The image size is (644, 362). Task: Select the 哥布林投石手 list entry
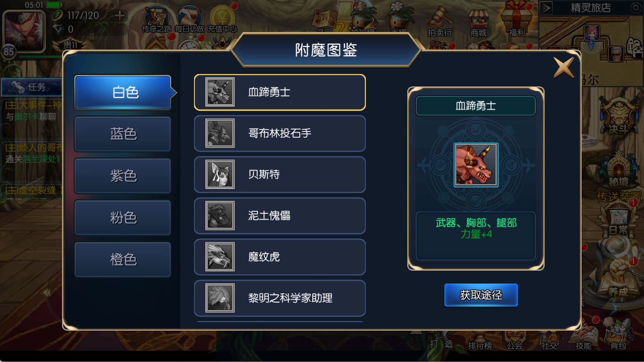[280, 134]
